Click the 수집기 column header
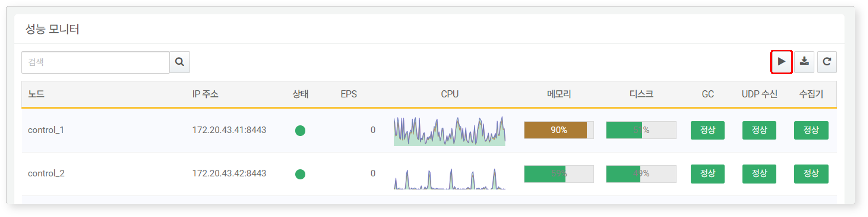Image resolution: width=868 pixels, height=217 pixels. tap(811, 94)
